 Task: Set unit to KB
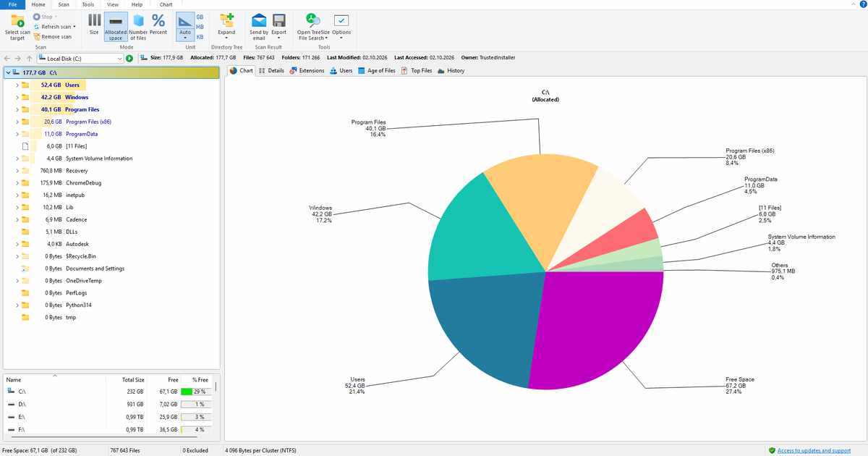[200, 37]
